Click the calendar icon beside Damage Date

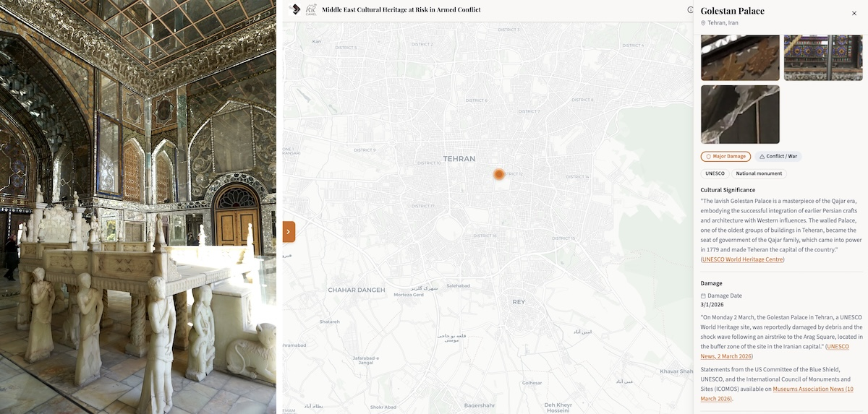tap(703, 296)
